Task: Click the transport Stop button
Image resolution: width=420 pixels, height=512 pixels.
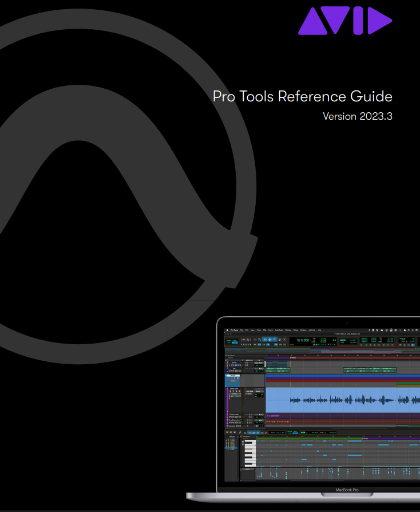Action: [384, 345]
